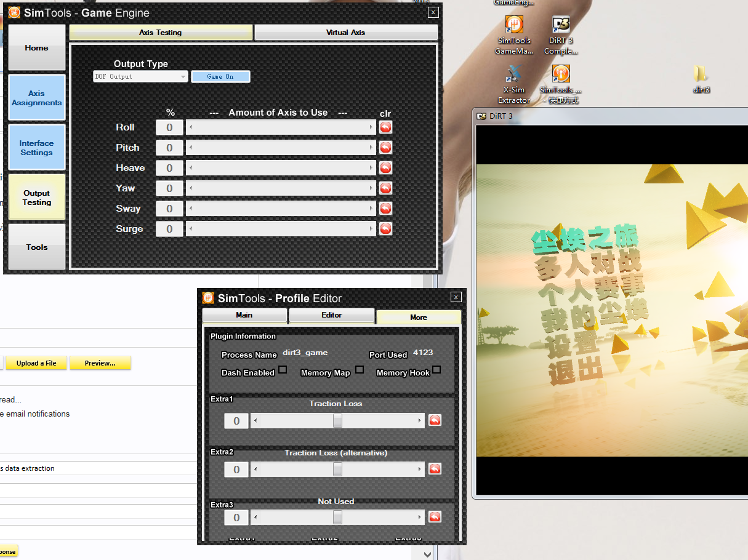Open X-Sim Extractor desktop shortcut
Image resolution: width=748 pixels, height=560 pixels.
tap(514, 84)
